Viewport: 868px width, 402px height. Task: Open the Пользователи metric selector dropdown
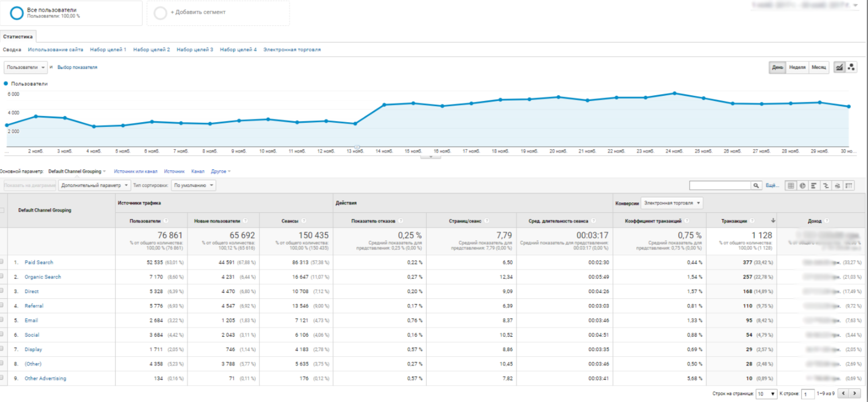pyautogui.click(x=26, y=68)
